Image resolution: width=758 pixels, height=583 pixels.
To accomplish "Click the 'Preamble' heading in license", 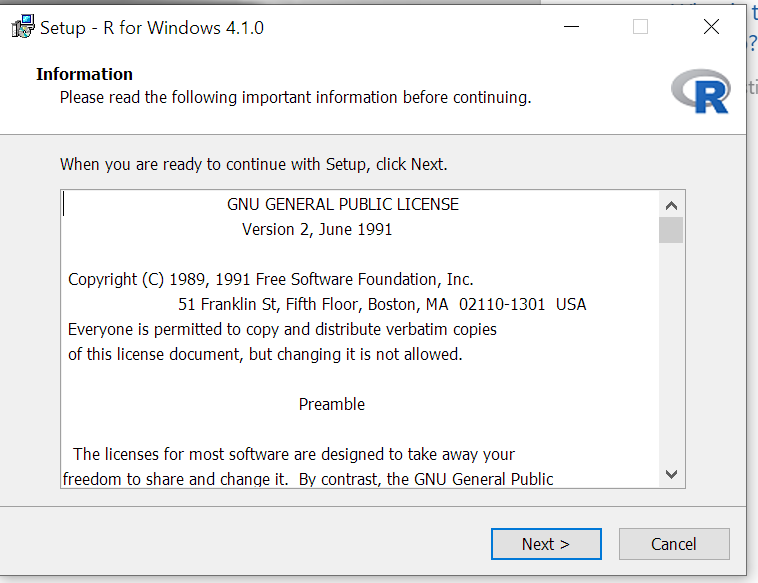I will click(332, 404).
